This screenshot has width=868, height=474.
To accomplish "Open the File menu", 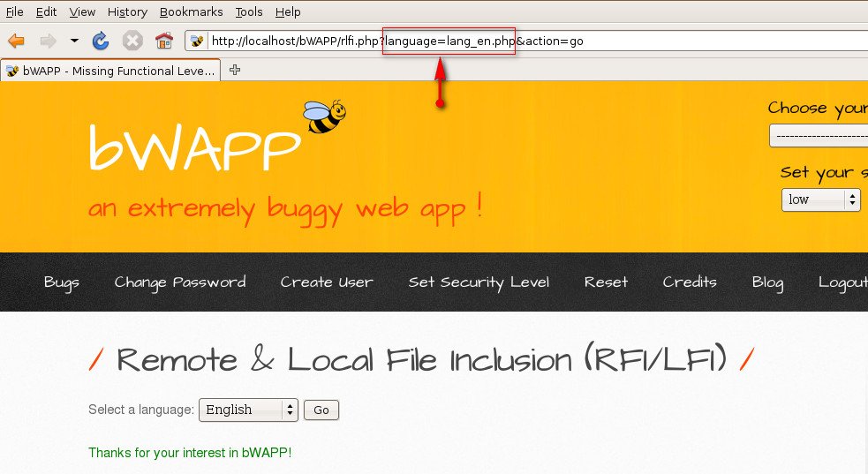I will pos(14,11).
